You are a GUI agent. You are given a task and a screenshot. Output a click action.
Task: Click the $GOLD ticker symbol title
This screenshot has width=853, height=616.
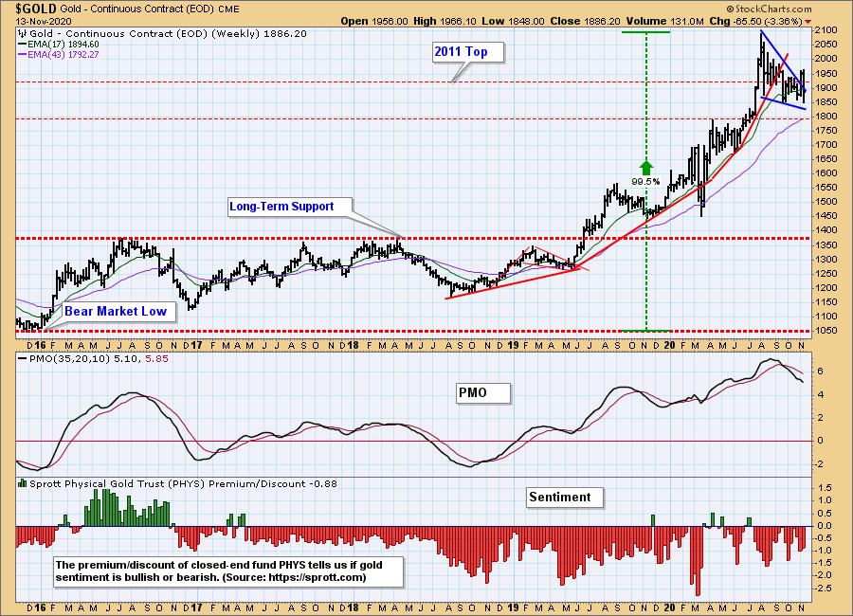click(x=36, y=9)
